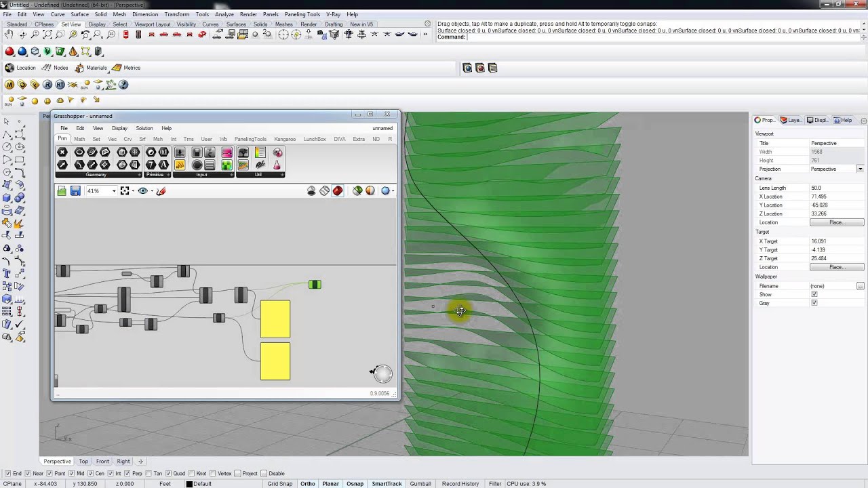Click the blue sphere icon

[22, 52]
